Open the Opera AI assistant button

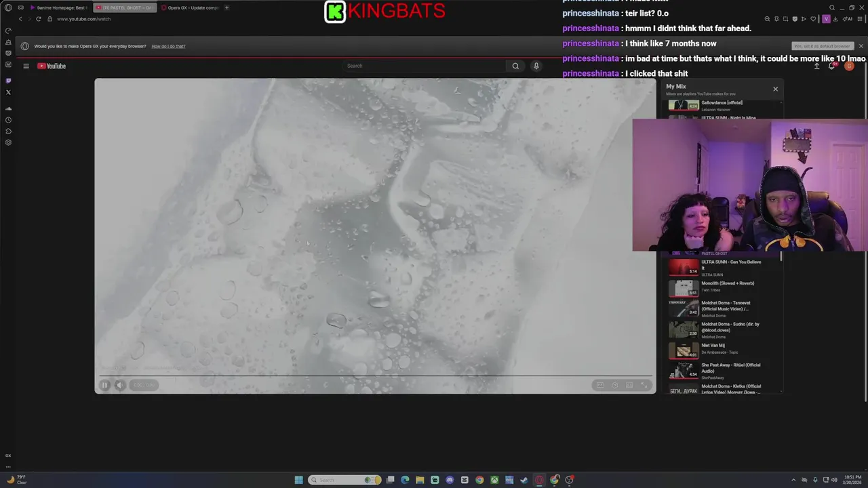click(x=848, y=19)
